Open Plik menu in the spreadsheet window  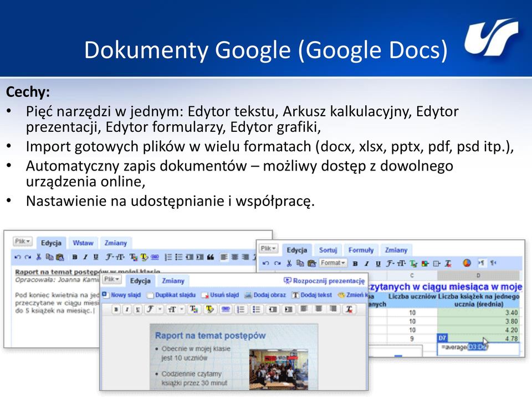[x=268, y=249]
